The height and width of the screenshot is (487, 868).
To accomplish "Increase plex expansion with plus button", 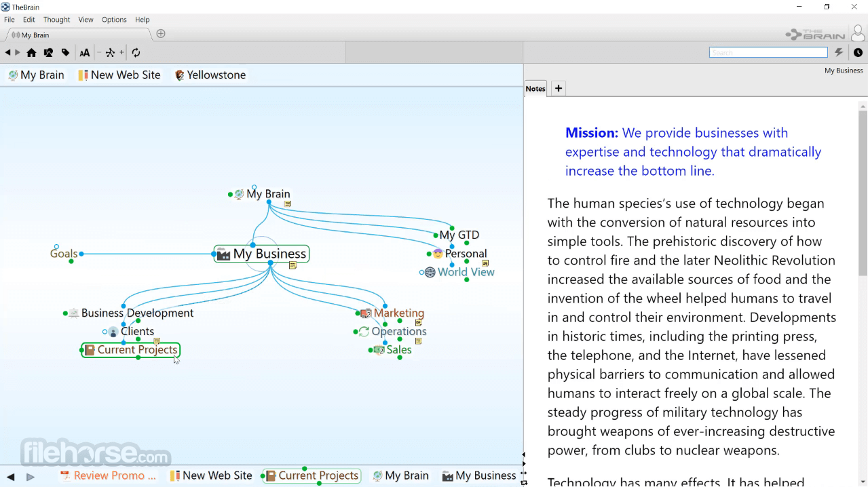I will [x=122, y=53].
